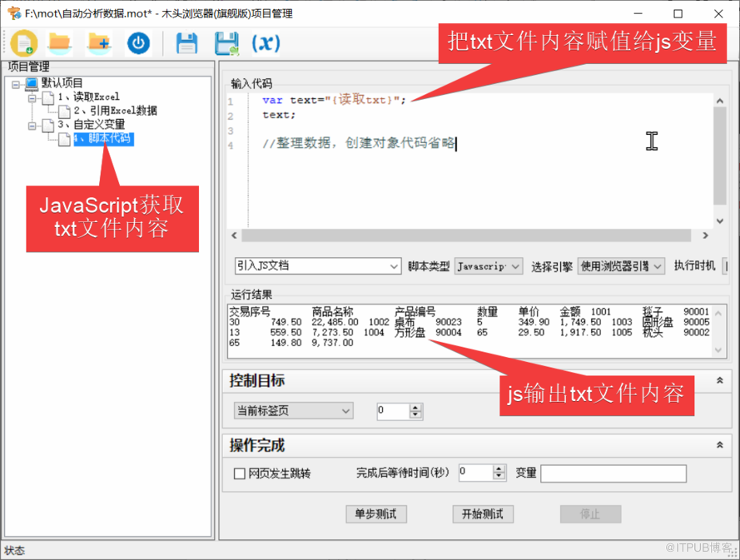Viewport: 740px width, 560px height.
Task: Open project with the folder icon
Action: (x=59, y=43)
